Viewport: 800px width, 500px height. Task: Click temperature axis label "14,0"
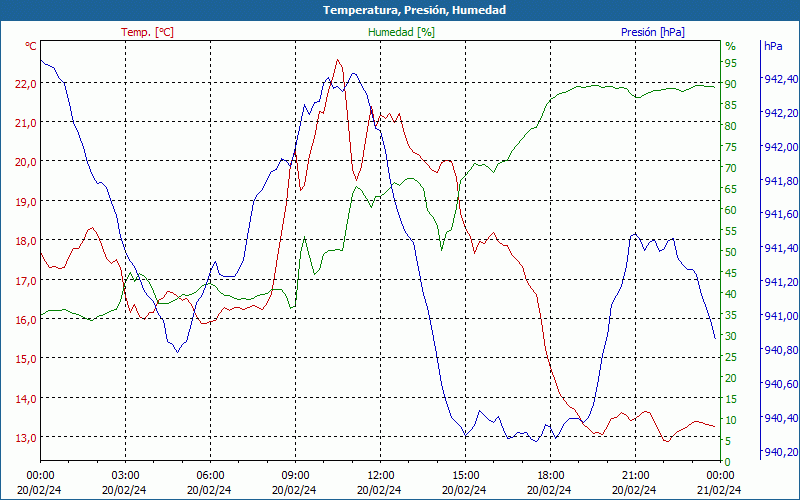coord(26,399)
